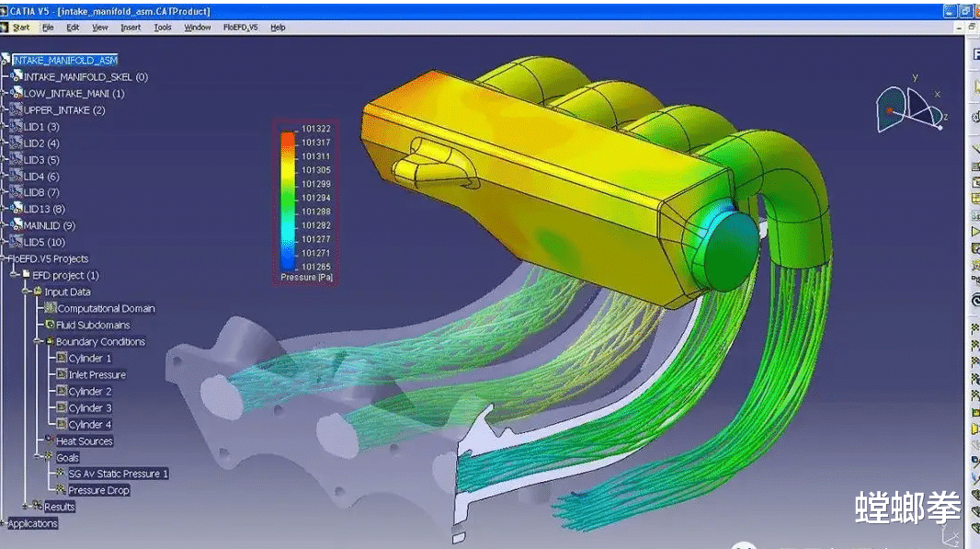Click the 3D compass in the viewport
The width and height of the screenshot is (980, 549).
[911, 108]
